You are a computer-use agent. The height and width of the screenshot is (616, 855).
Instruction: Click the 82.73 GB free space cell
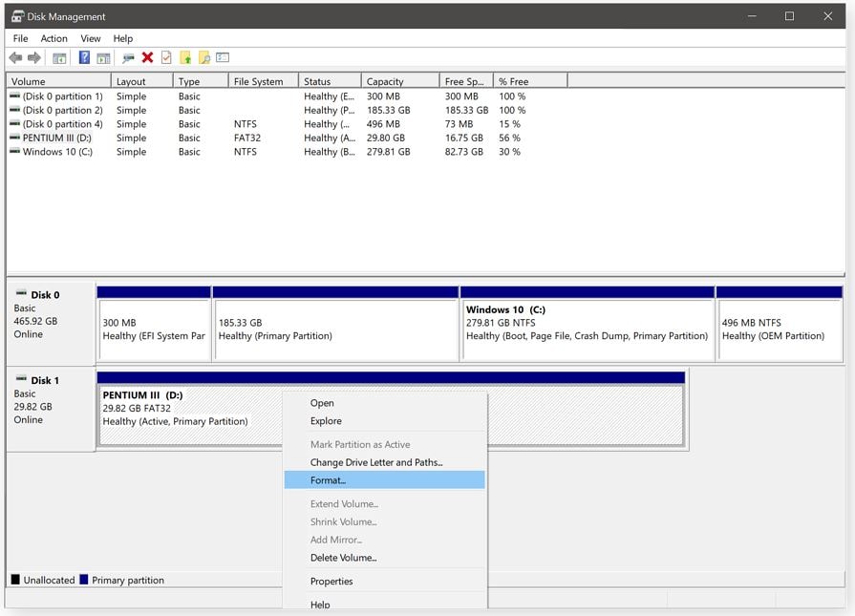464,152
